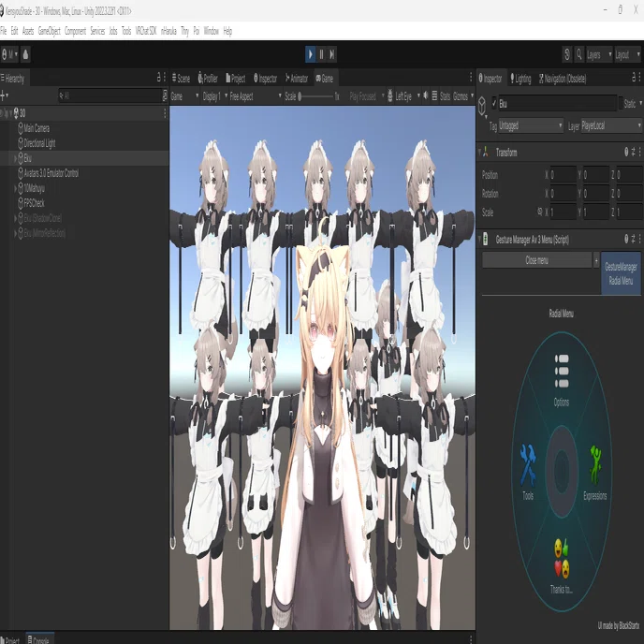Click the Hierarchy create plus dropdown
644x644 pixels.
click(5, 95)
